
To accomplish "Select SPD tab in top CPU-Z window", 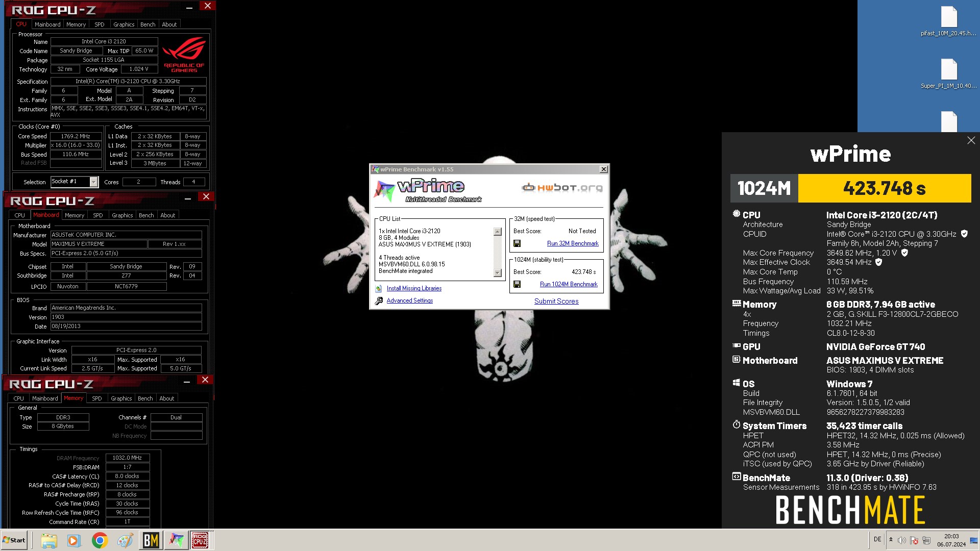I will point(100,24).
